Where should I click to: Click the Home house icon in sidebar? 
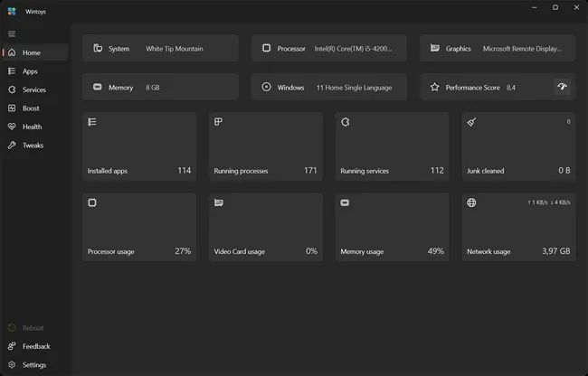tap(12, 52)
